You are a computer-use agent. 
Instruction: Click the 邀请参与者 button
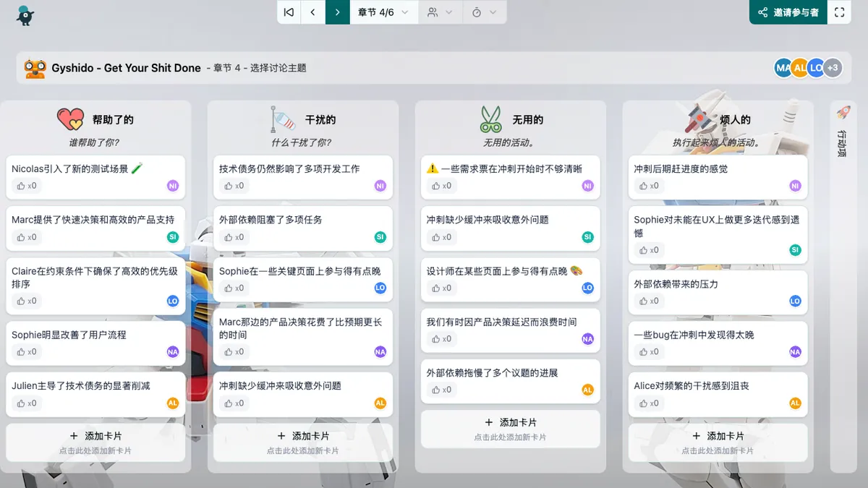pos(788,12)
